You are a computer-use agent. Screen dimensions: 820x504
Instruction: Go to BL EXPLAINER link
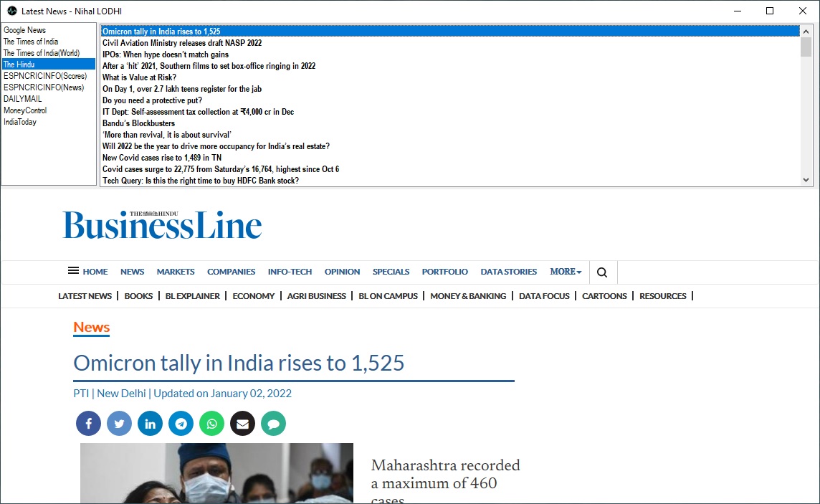coord(192,296)
